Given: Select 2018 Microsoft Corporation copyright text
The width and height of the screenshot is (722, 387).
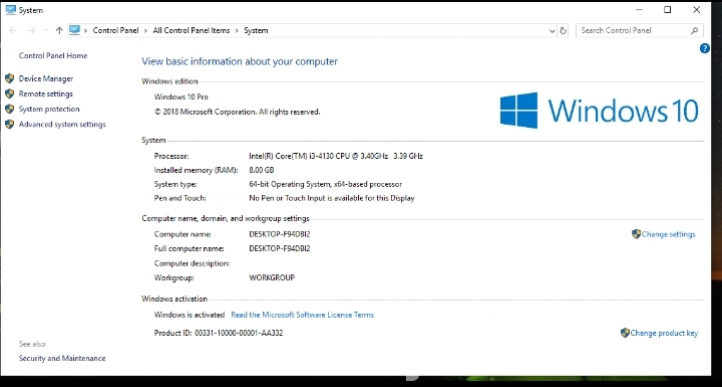Looking at the screenshot, I should click(237, 112).
